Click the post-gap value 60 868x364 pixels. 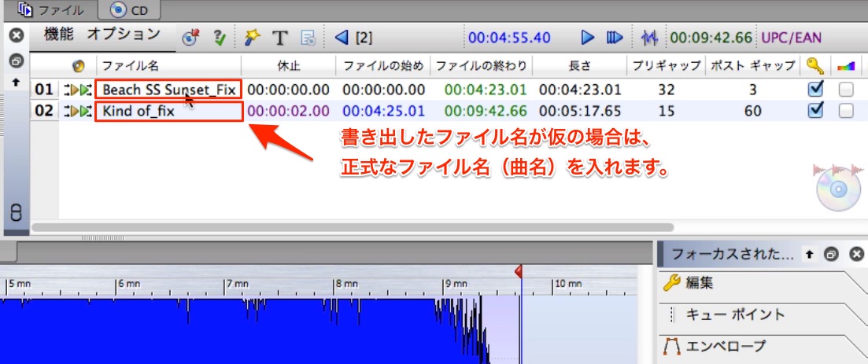[753, 111]
